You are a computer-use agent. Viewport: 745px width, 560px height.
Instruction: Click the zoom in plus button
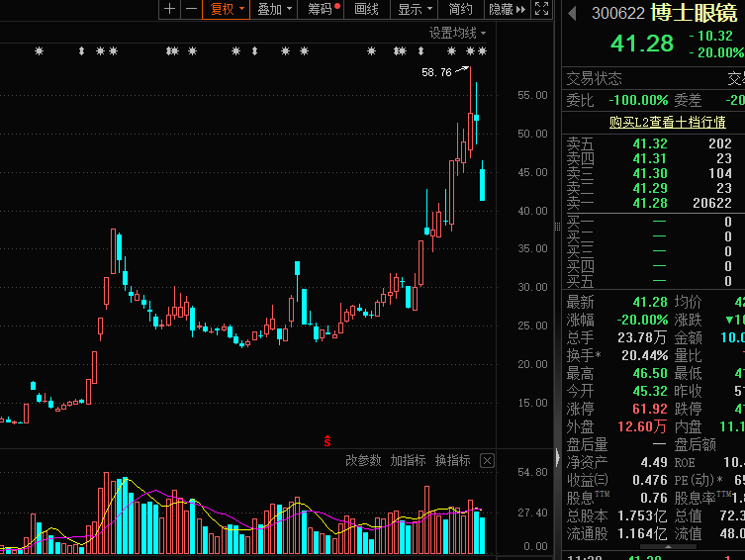pyautogui.click(x=169, y=9)
